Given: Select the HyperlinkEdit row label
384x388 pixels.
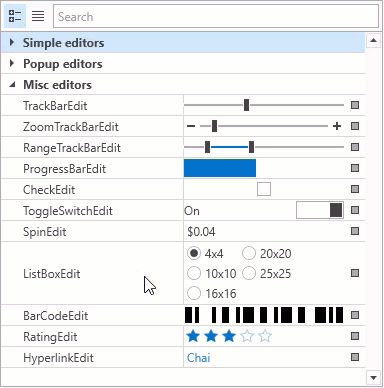Looking at the screenshot, I should pyautogui.click(x=58, y=358).
